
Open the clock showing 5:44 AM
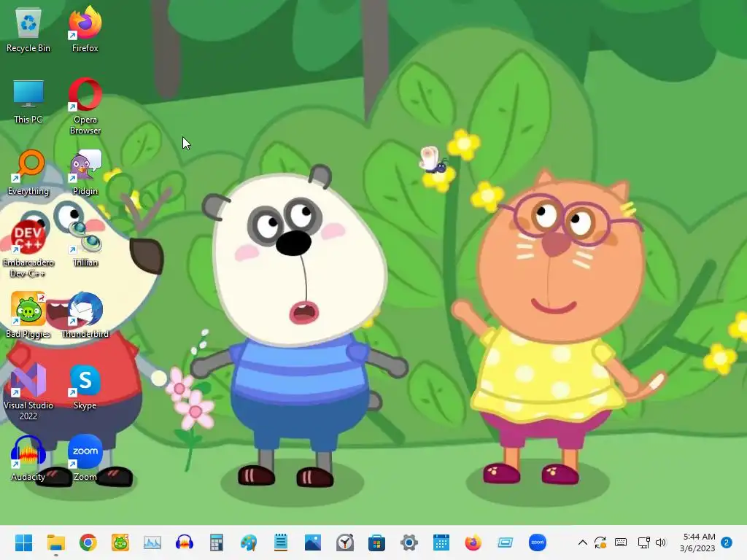pyautogui.click(x=697, y=542)
